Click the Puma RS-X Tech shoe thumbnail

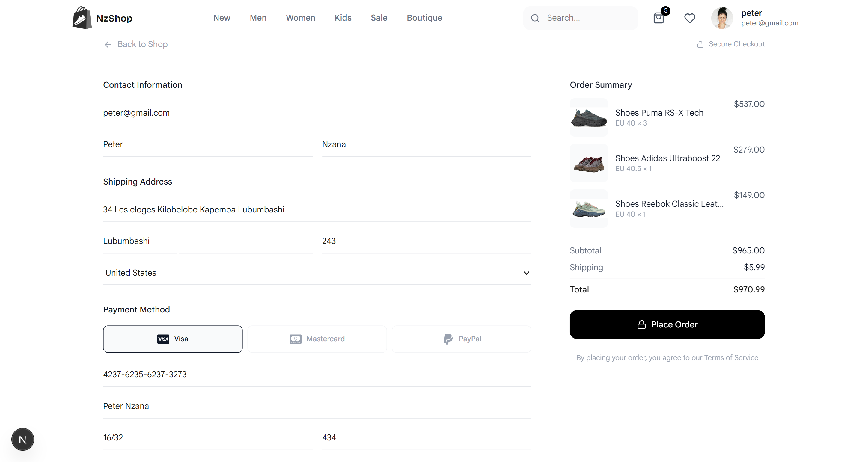589,117
